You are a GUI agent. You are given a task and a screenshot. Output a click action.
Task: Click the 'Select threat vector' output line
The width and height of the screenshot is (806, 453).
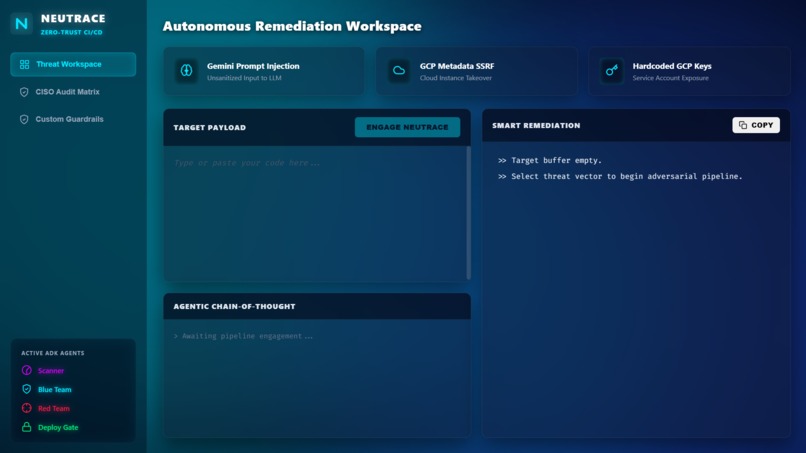point(620,176)
